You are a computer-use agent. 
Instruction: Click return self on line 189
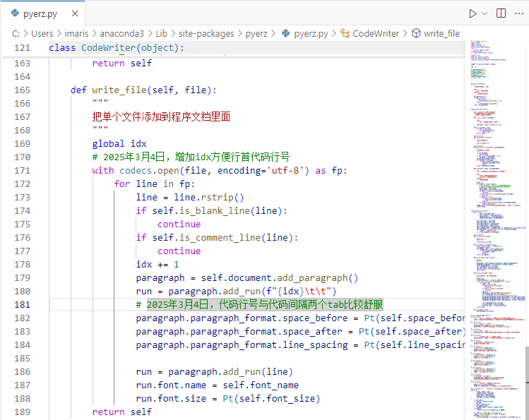coord(121,412)
